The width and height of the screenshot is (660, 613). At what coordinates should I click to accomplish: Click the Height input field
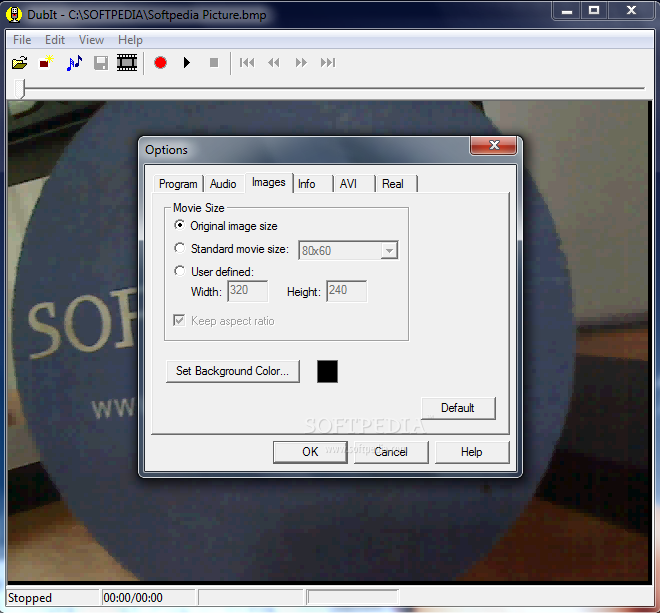tap(346, 291)
